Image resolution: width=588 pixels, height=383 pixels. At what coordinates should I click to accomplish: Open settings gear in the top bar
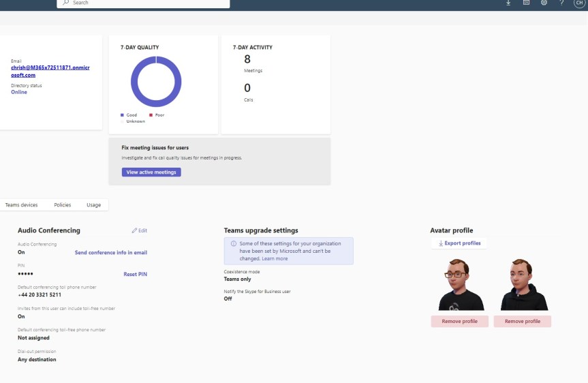[x=544, y=2]
